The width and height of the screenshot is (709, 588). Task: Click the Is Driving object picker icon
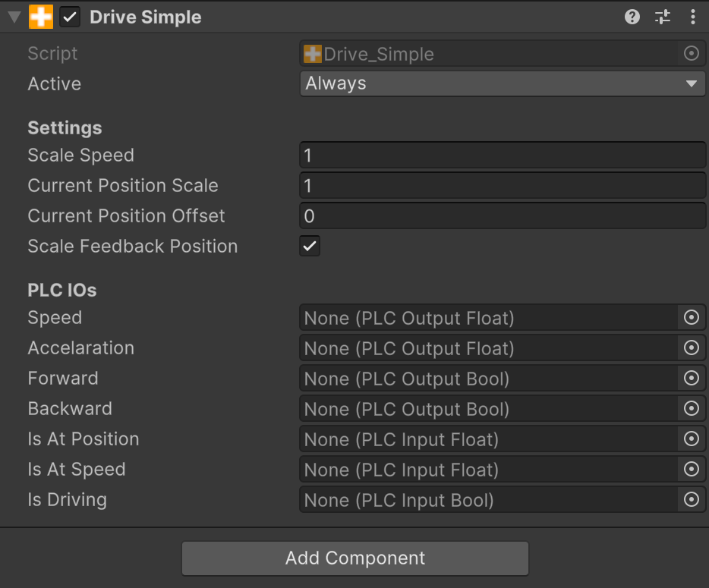pyautogui.click(x=691, y=500)
